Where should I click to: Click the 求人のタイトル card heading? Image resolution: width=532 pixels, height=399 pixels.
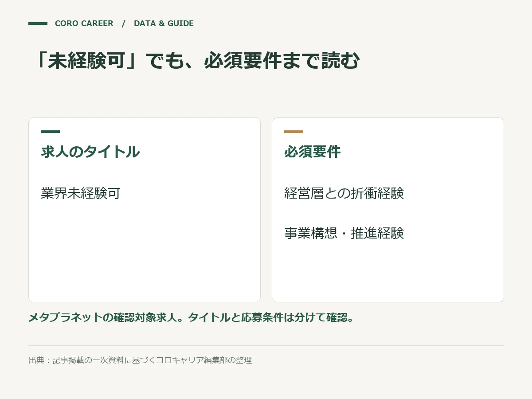pos(90,152)
